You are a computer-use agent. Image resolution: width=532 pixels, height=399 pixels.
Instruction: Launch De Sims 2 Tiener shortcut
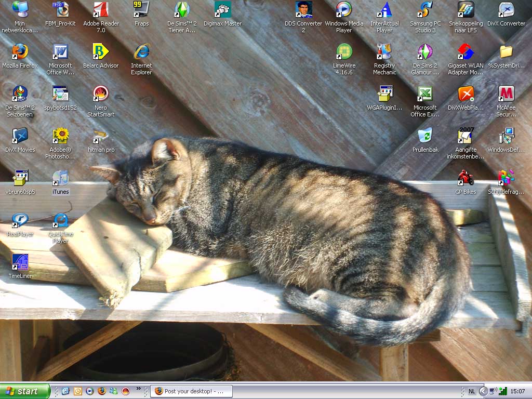(x=182, y=17)
